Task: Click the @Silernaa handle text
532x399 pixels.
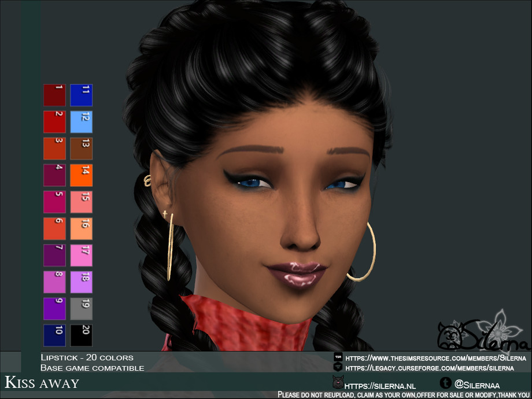Action: (478, 385)
